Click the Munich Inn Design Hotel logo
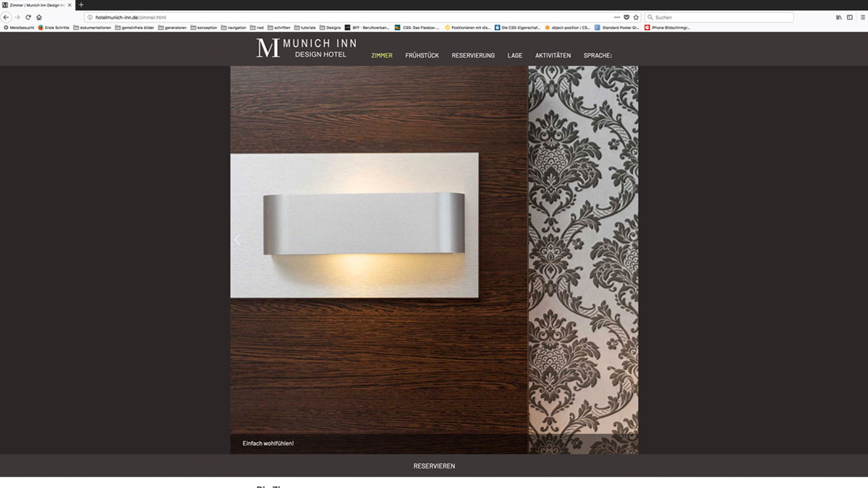868x488 pixels. (306, 48)
